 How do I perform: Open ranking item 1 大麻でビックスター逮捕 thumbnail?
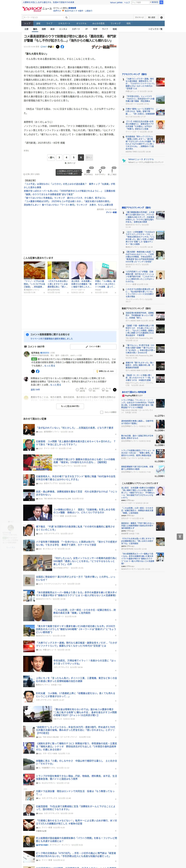click(160, 82)
